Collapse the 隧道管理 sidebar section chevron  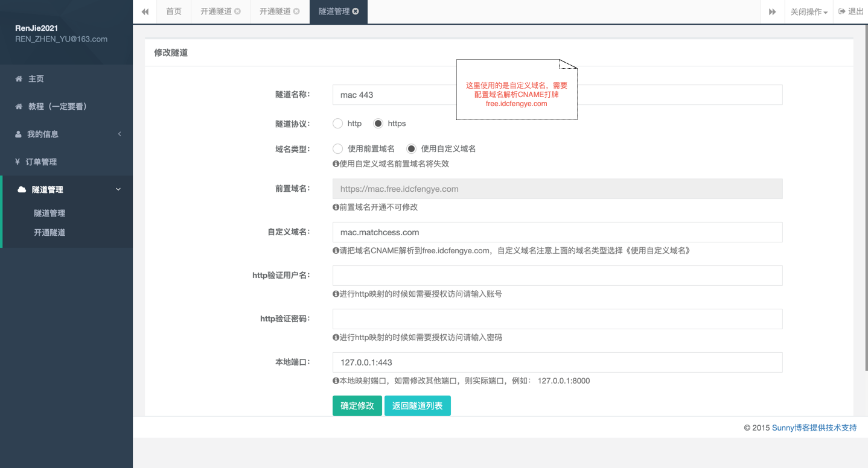(x=118, y=189)
